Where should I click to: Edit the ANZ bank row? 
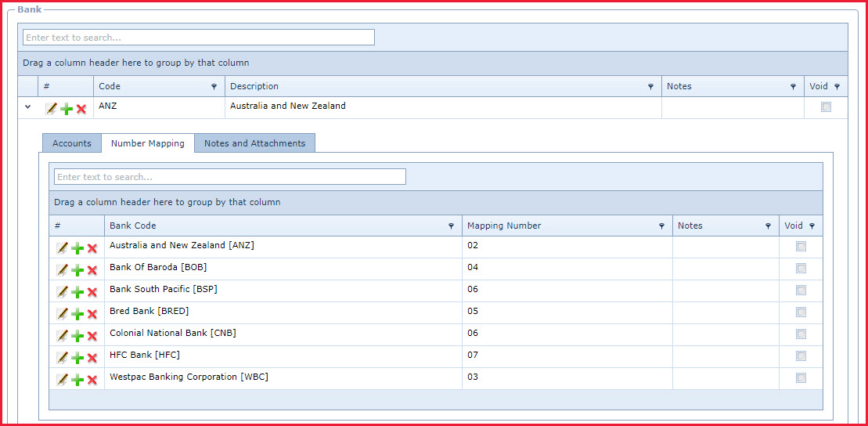(x=51, y=109)
